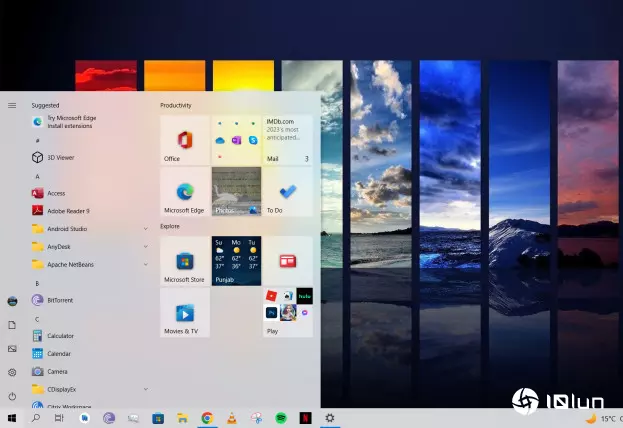Open BitTorrent from the taskbar
Viewport: 623px width, 428px height.
point(109,418)
